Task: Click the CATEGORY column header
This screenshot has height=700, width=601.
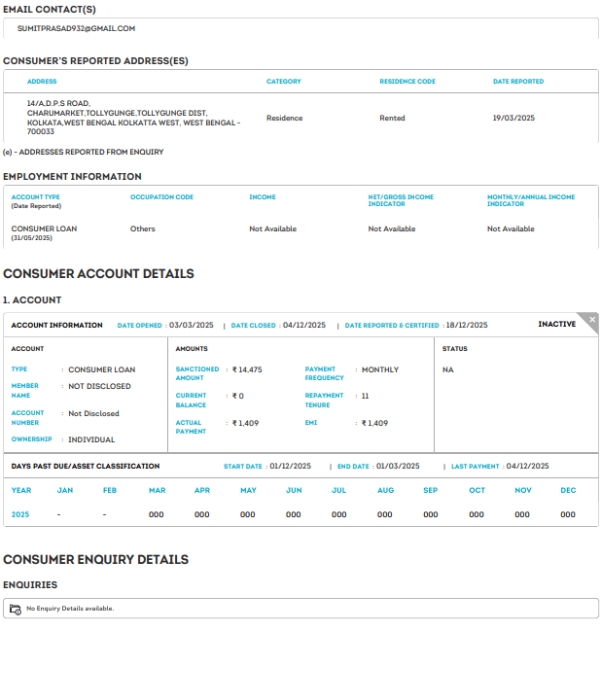Action: (x=284, y=82)
